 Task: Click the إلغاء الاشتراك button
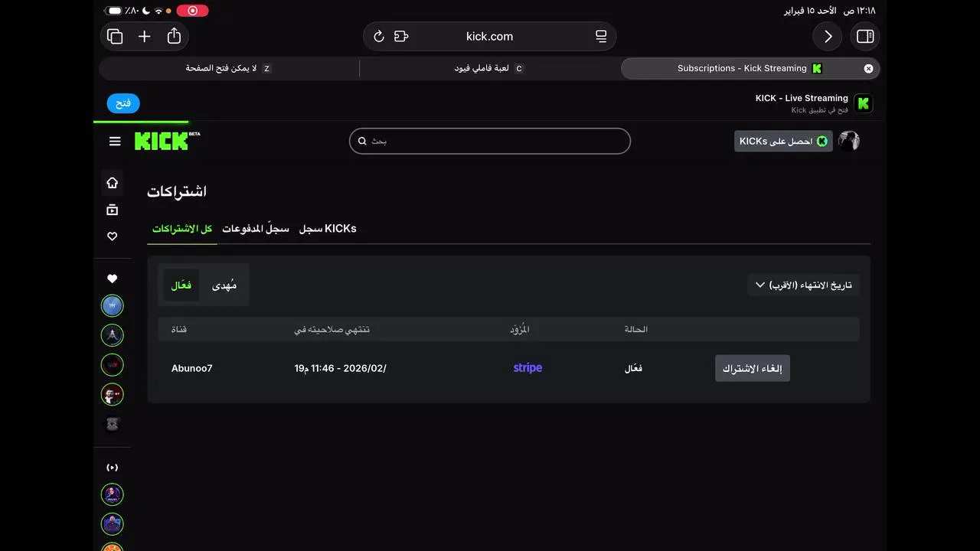pos(753,368)
